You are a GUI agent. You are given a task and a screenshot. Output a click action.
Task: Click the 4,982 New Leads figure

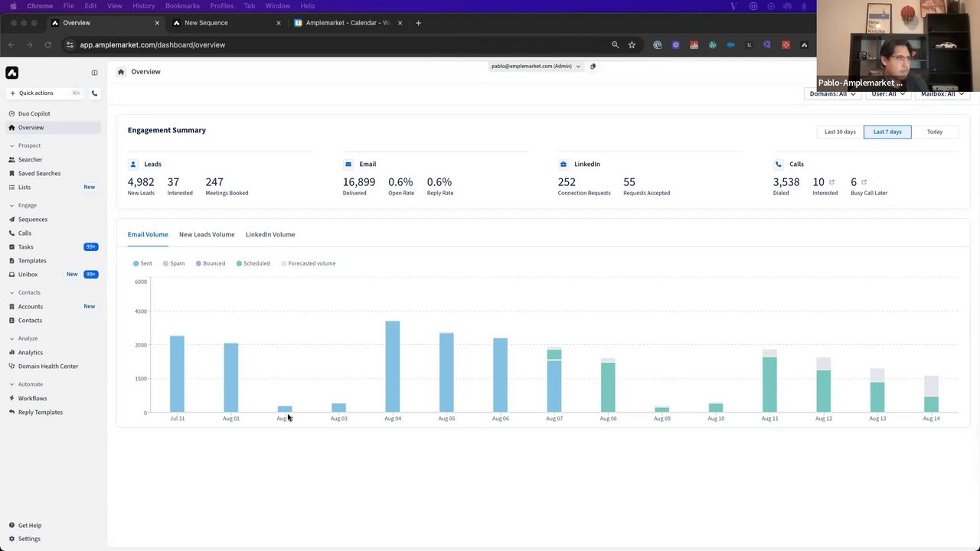[x=141, y=182]
